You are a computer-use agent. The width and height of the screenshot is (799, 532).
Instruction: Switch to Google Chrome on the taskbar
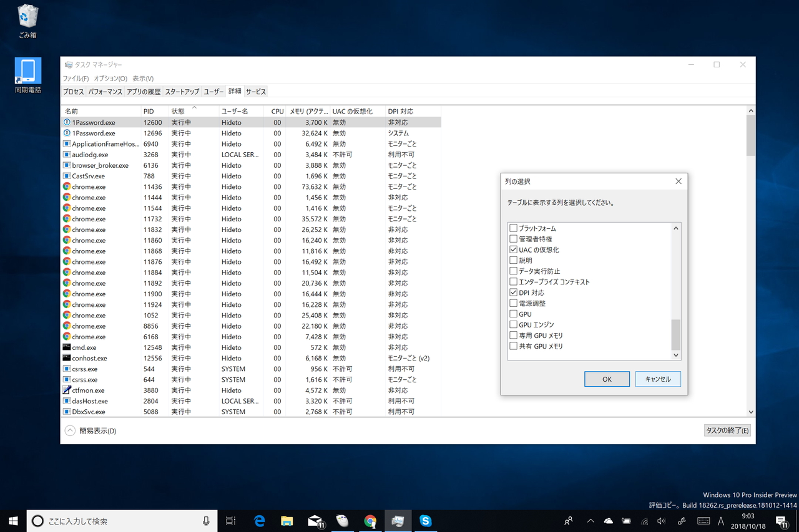click(370, 521)
